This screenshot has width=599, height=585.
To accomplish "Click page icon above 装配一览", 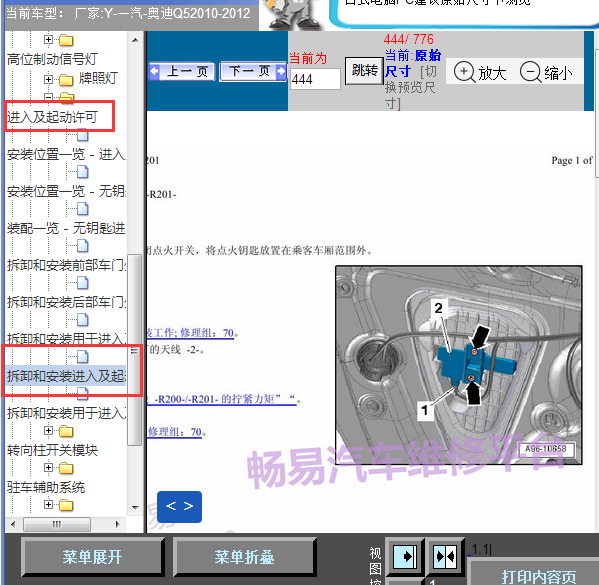I will 83,209.
